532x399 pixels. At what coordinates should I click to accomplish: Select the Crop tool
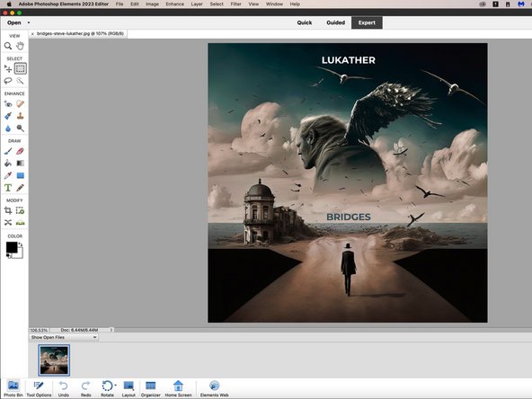8,210
